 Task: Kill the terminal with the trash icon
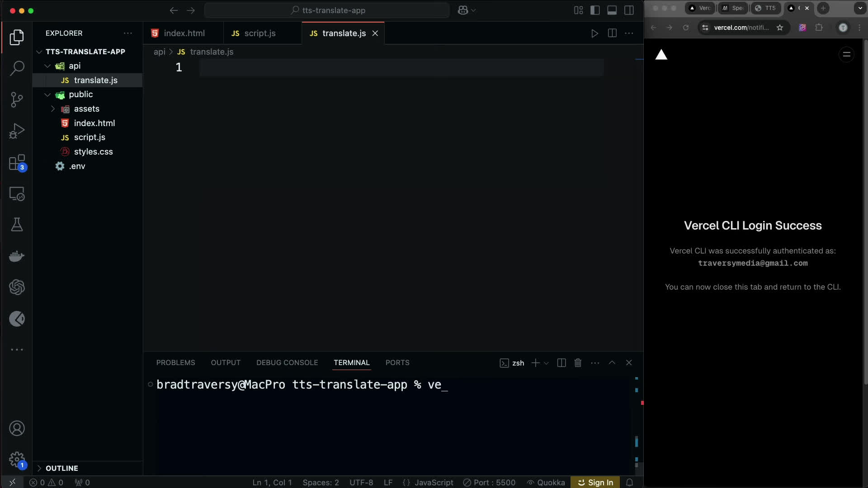(x=578, y=362)
